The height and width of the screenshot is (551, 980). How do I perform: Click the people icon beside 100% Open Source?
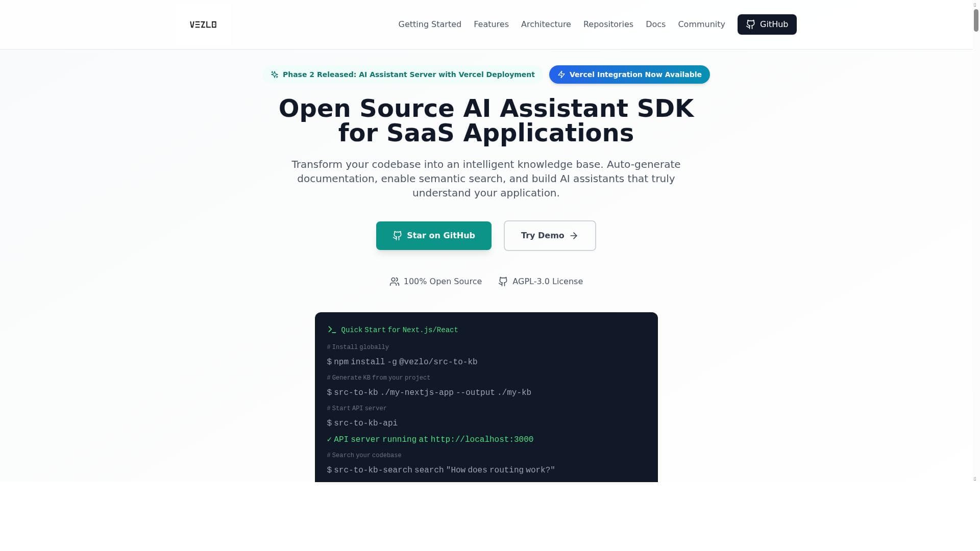[x=395, y=282]
